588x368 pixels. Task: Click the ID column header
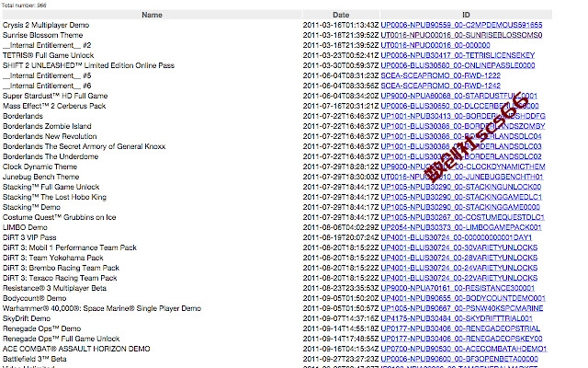[466, 15]
